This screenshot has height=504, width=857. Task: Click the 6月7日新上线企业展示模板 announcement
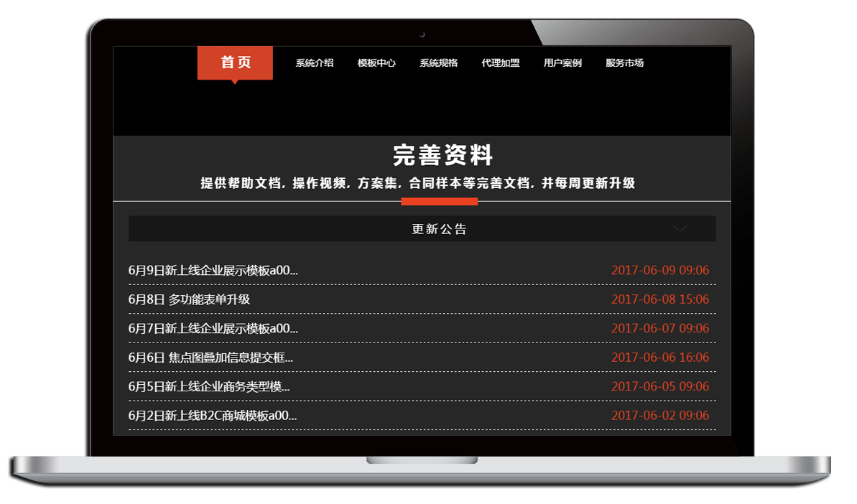pyautogui.click(x=213, y=329)
